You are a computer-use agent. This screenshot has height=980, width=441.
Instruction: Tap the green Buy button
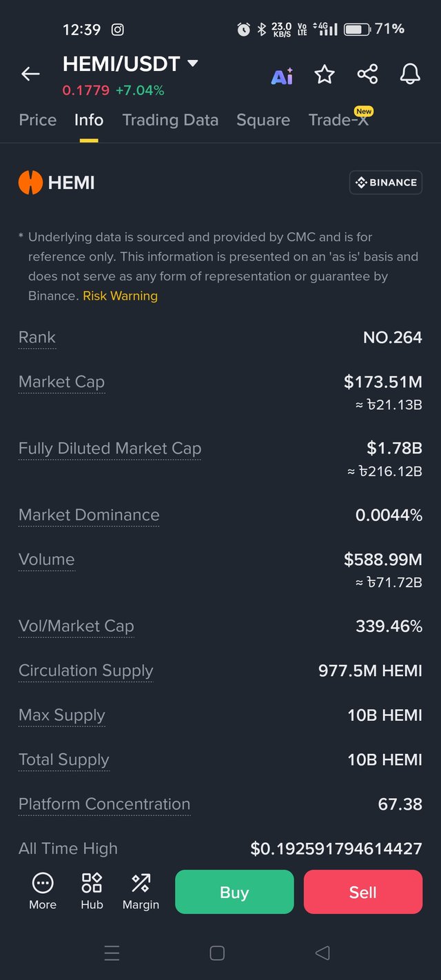pos(234,892)
